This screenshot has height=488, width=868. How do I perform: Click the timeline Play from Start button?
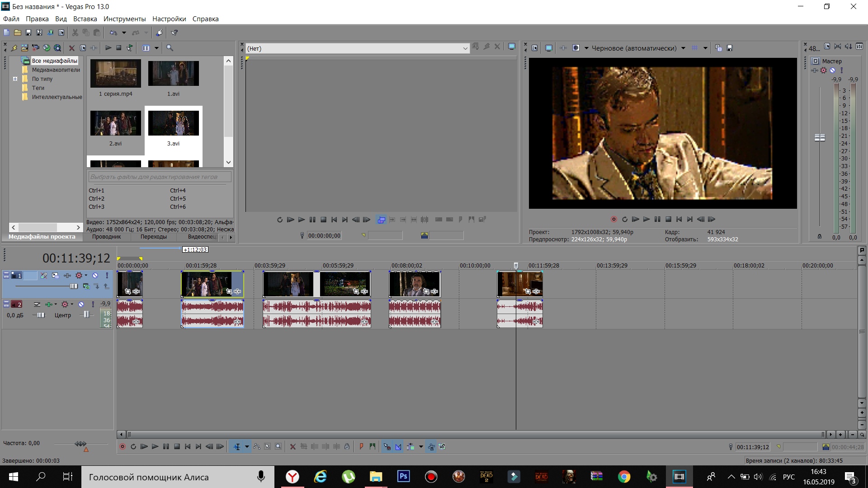pyautogui.click(x=144, y=446)
